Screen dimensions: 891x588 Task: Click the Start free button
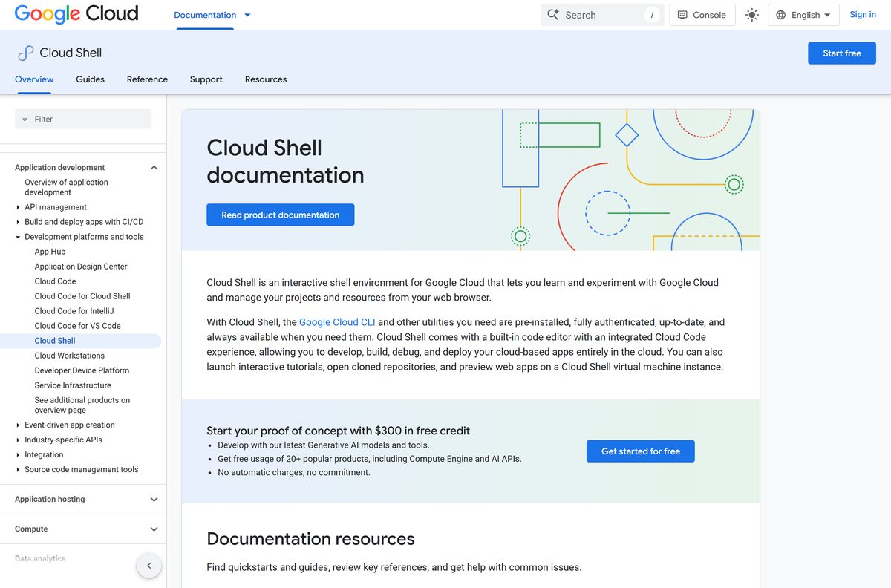(842, 53)
